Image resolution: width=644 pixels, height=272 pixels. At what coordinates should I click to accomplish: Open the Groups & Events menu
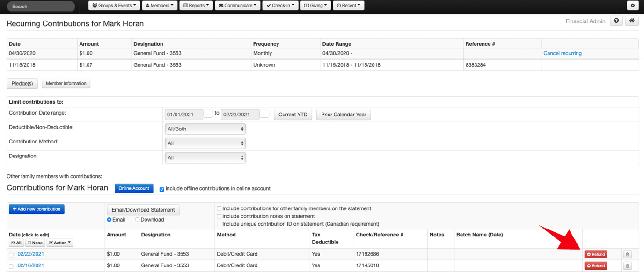(114, 5)
